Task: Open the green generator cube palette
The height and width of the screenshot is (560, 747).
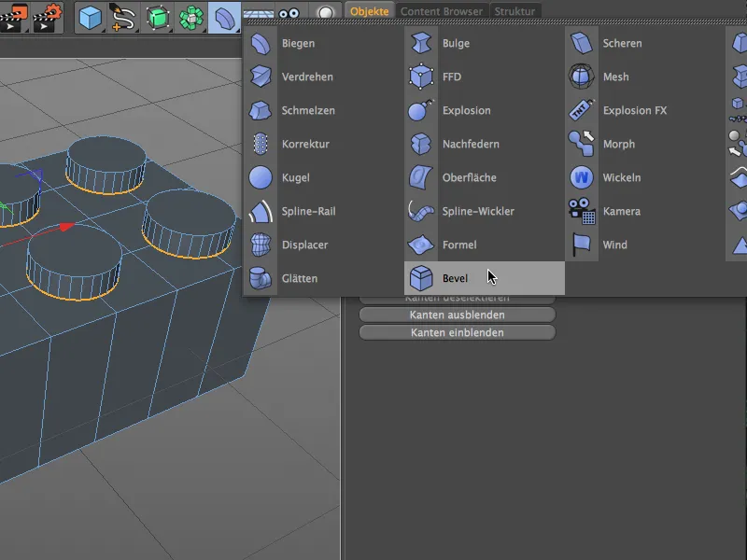Action: coord(157,18)
